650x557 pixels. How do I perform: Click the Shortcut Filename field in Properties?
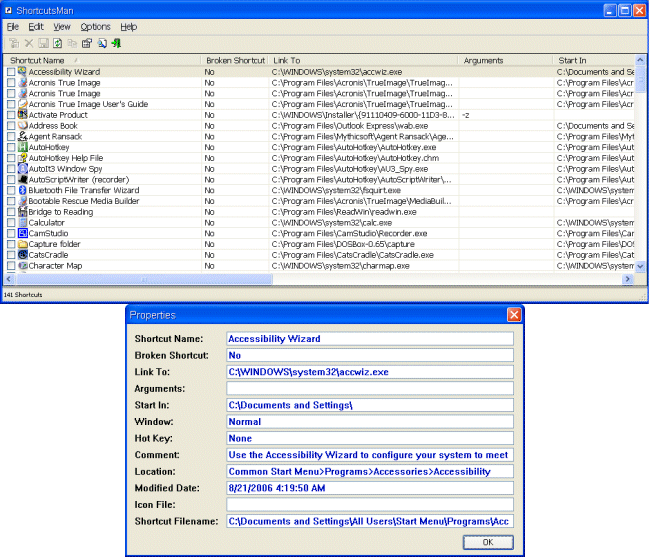[x=370, y=521]
